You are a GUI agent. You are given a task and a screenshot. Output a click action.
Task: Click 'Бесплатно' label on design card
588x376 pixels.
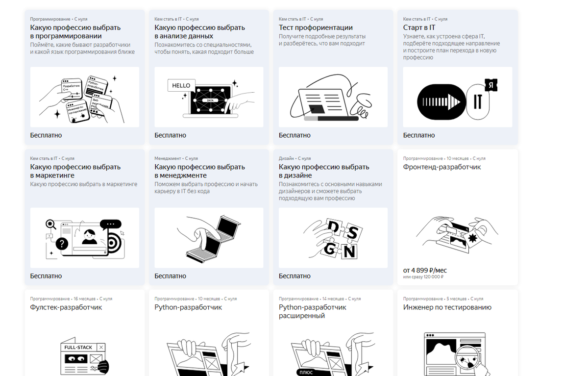pyautogui.click(x=295, y=276)
